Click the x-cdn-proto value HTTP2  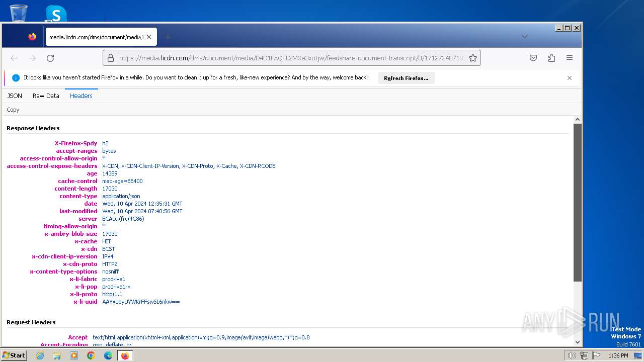[x=110, y=264]
